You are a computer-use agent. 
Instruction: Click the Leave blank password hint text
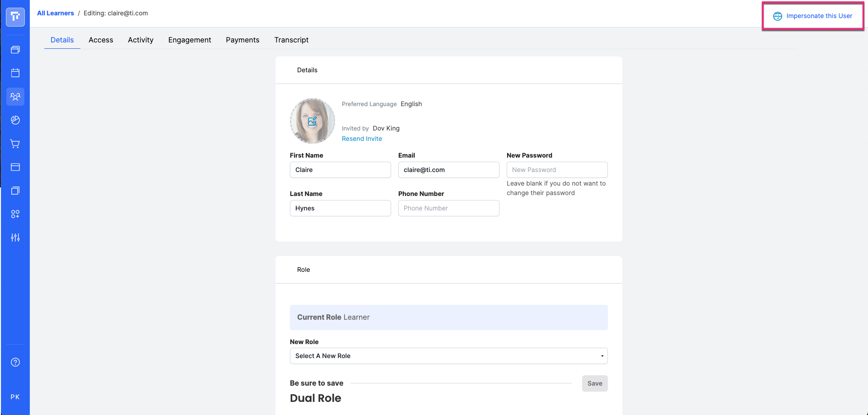556,188
